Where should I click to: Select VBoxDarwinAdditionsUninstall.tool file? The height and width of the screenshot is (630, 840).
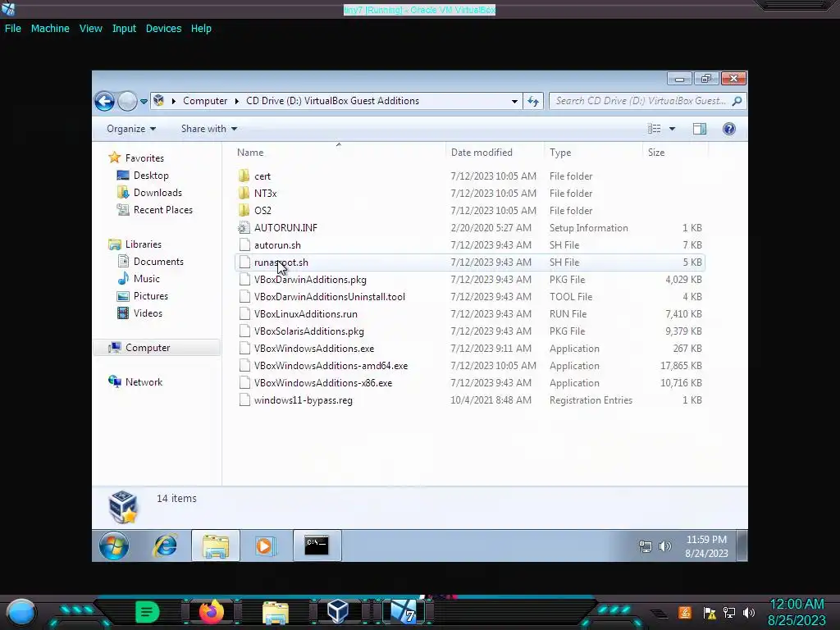pos(469,296)
